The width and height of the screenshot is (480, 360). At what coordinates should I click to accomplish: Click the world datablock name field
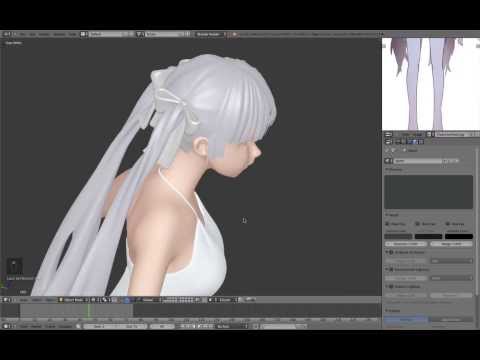[x=418, y=161]
